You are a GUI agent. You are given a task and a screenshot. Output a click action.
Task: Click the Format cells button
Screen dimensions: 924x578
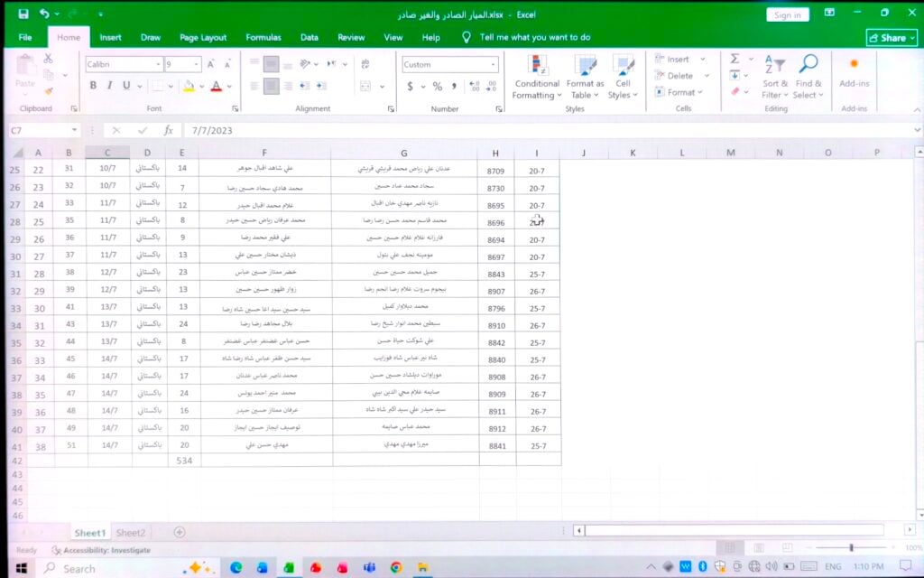[679, 92]
